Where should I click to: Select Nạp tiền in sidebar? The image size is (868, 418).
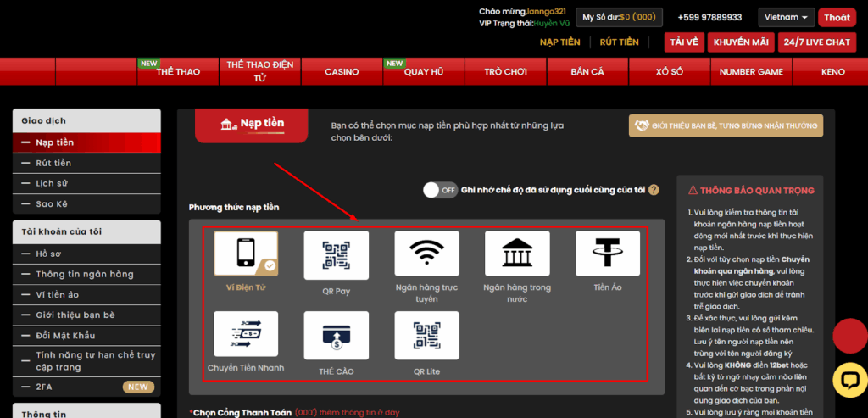click(x=87, y=142)
